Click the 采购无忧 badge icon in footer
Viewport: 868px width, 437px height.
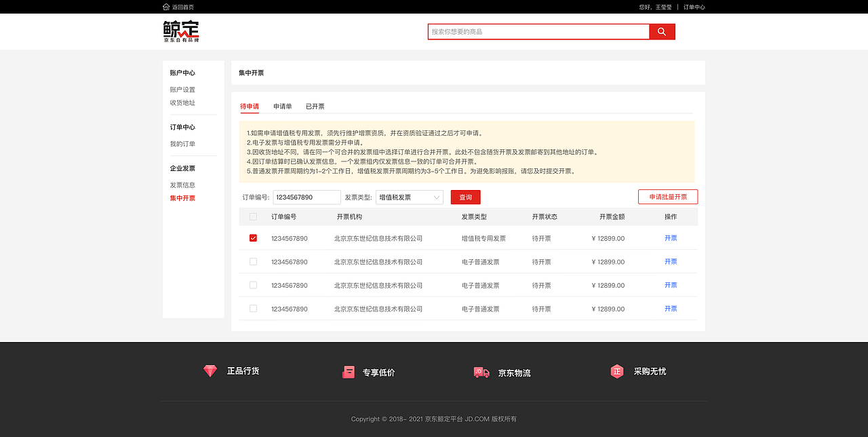pyautogui.click(x=616, y=371)
